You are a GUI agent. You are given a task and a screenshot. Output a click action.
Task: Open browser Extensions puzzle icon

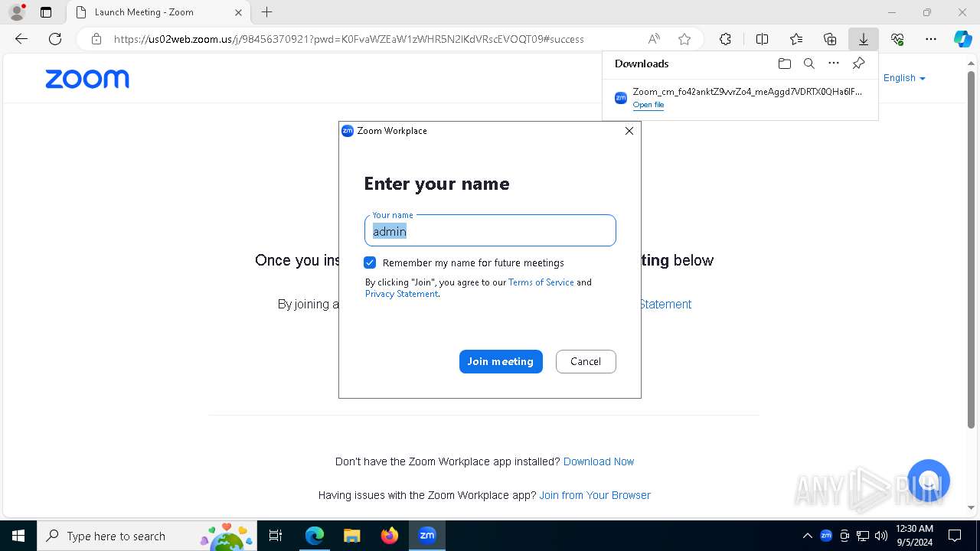(725, 39)
